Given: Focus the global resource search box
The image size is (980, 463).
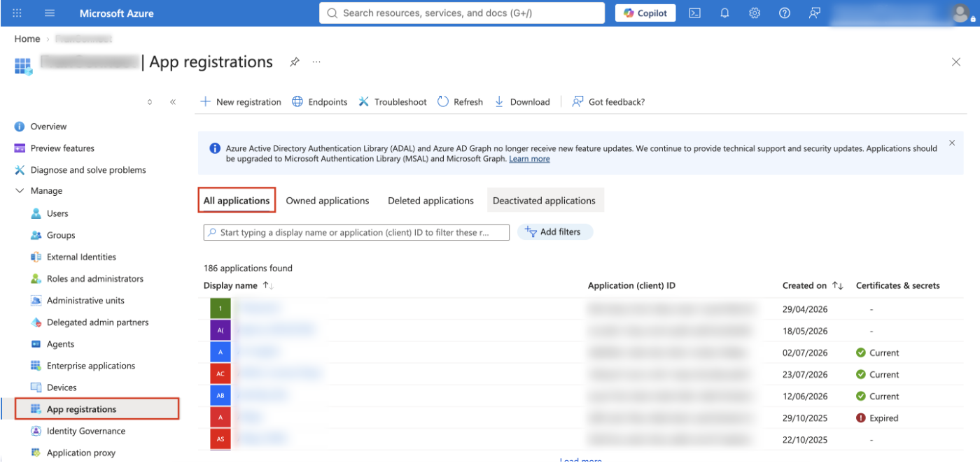Looking at the screenshot, I should tap(462, 13).
